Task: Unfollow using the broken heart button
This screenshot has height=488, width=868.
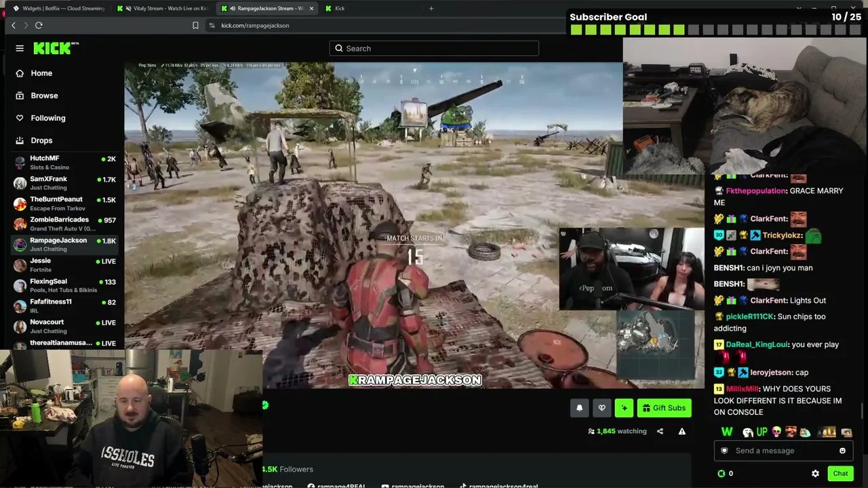Action: (601, 407)
